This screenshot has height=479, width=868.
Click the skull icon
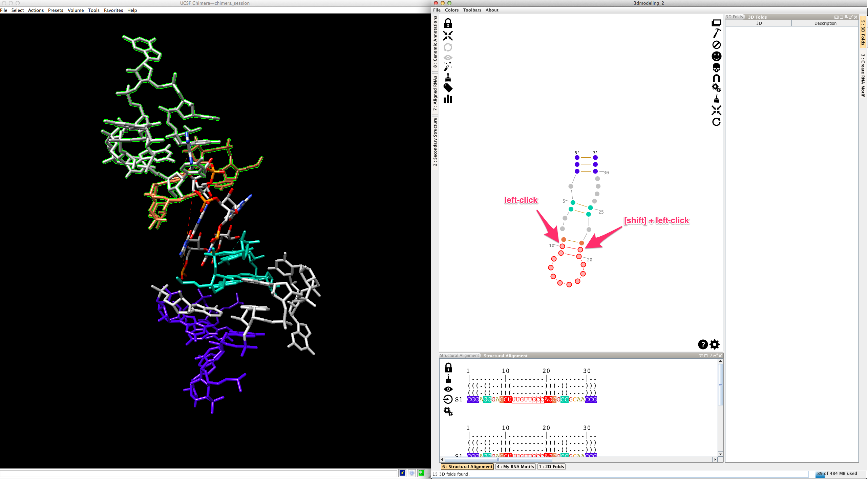pos(716,68)
